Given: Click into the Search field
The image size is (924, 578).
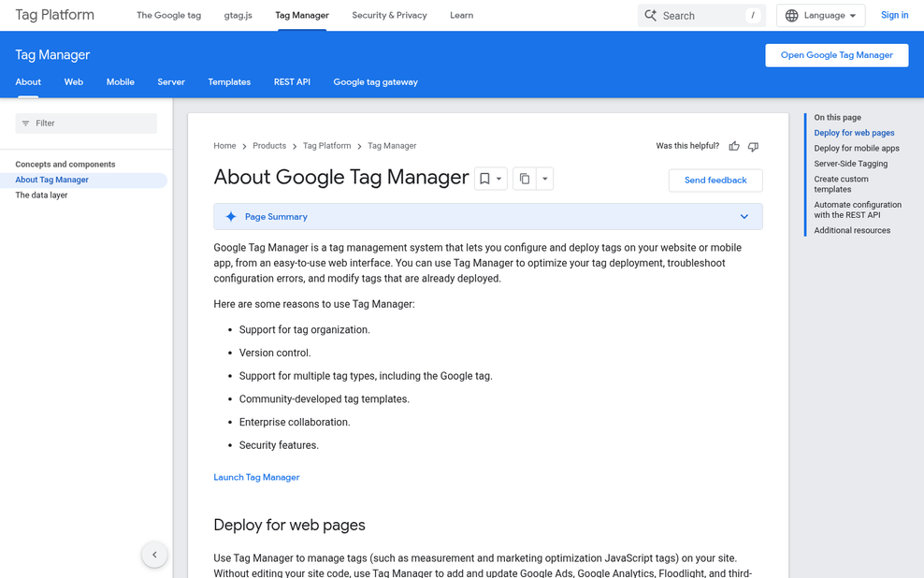Looking at the screenshot, I should click(x=701, y=15).
